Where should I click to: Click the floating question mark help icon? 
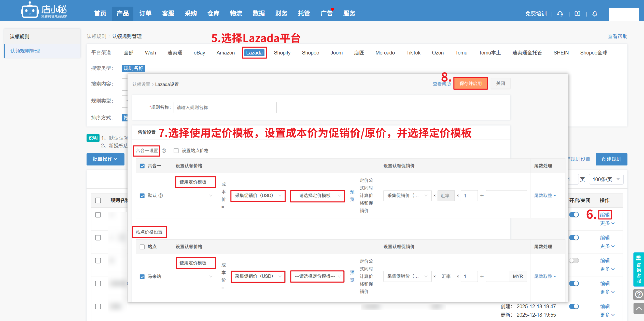coord(638,295)
